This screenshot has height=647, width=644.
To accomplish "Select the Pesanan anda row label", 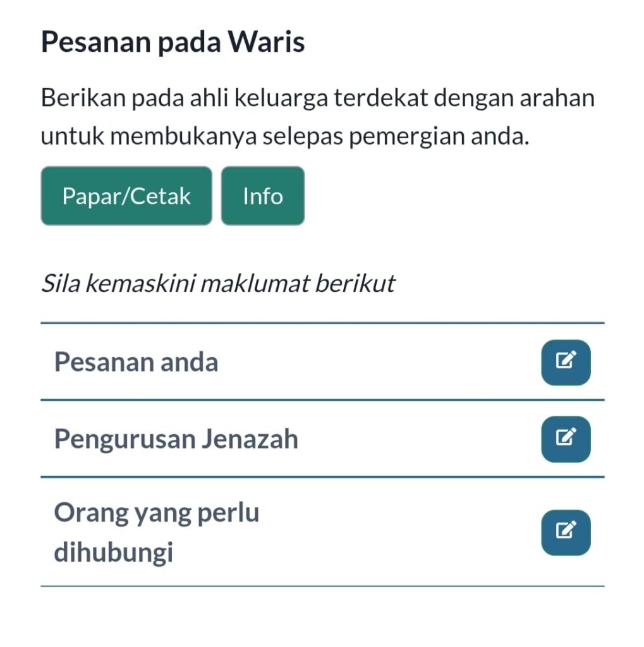I will (136, 363).
